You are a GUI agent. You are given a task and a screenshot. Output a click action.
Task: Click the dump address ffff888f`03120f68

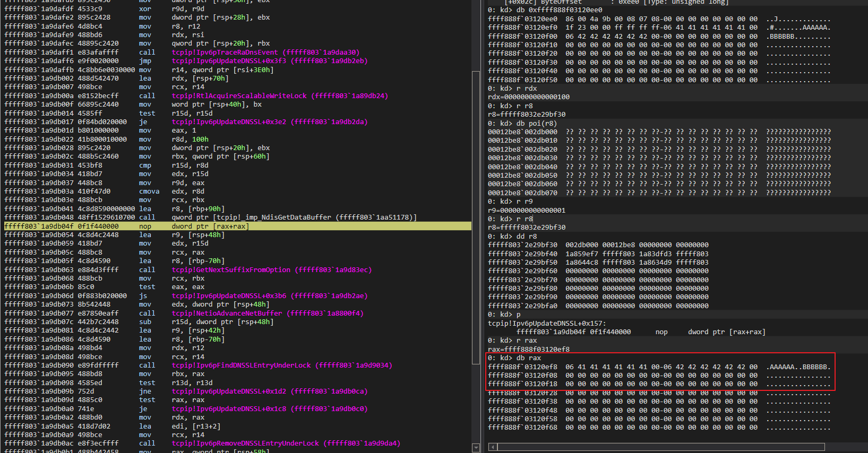[x=523, y=428]
